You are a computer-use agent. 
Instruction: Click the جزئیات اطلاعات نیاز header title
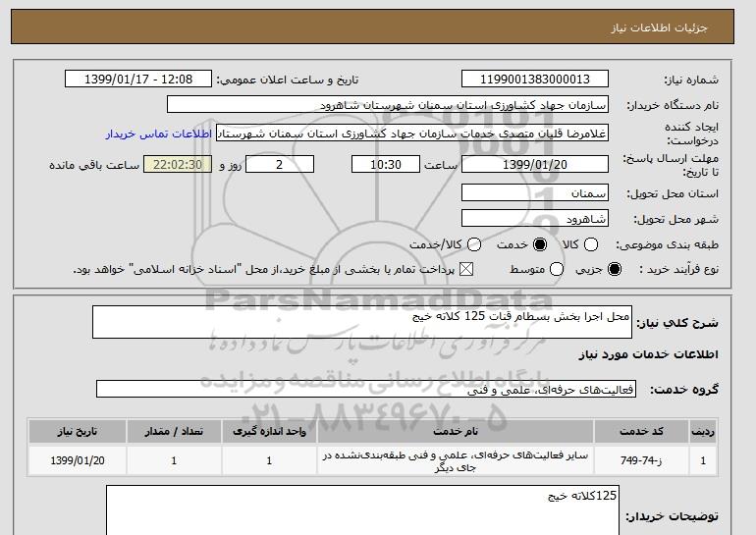659,27
